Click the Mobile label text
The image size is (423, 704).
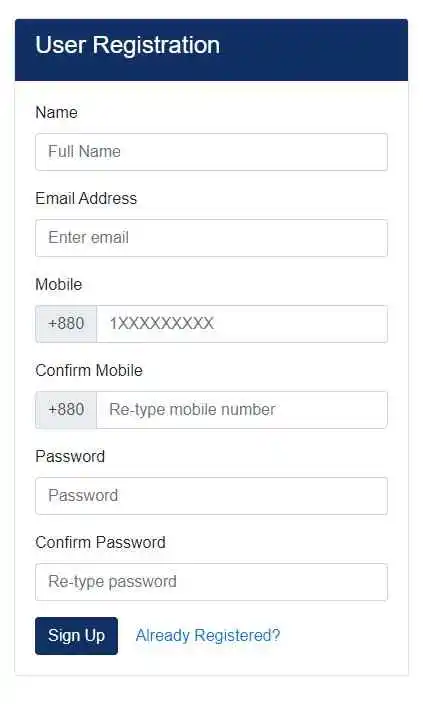pos(59,285)
